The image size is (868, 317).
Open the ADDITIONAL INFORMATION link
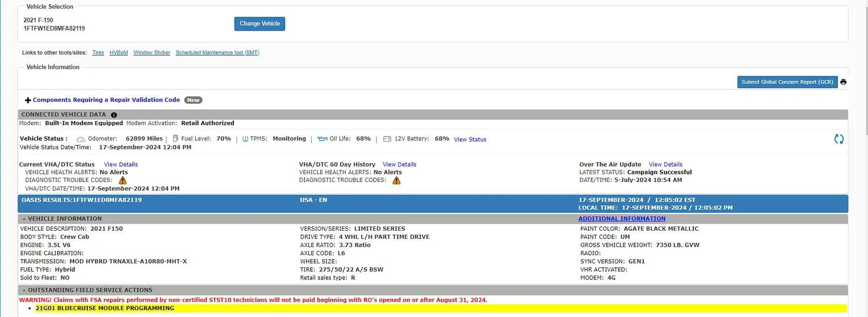(622, 219)
